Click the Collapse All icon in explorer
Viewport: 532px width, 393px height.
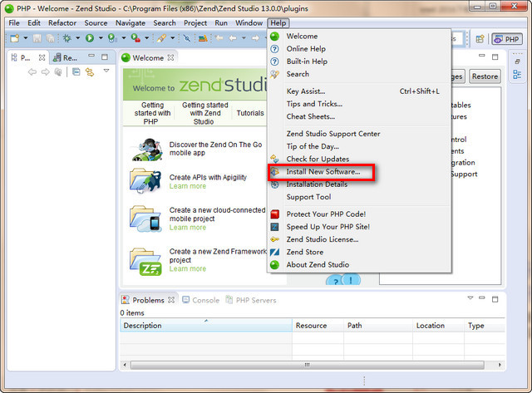(x=76, y=72)
